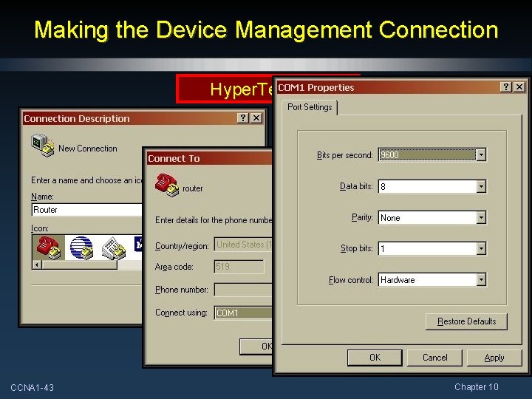This screenshot has height=399, width=532.
Task: Click Cancel in COM1 Properties
Action: click(x=434, y=358)
